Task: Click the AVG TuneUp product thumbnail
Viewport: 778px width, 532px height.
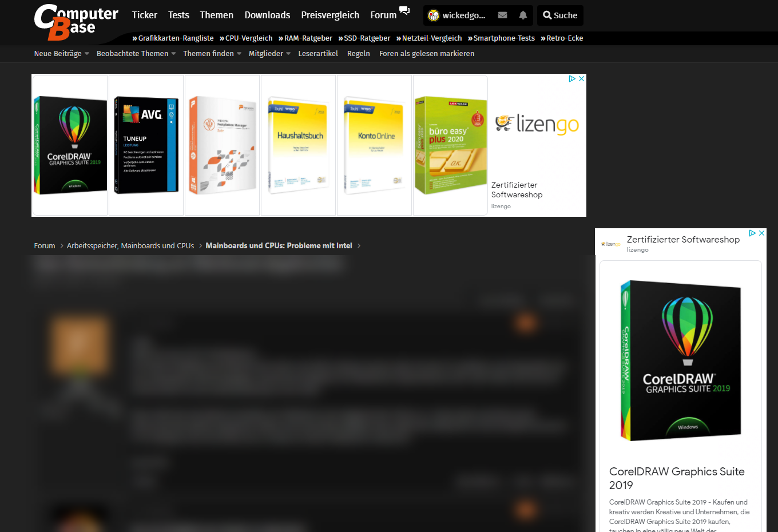Action: (146, 145)
